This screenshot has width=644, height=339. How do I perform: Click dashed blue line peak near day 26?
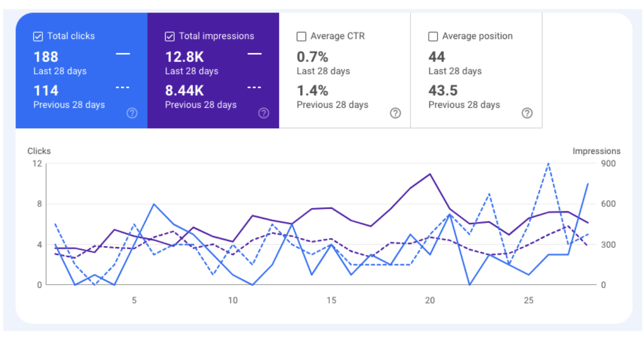[x=549, y=164]
